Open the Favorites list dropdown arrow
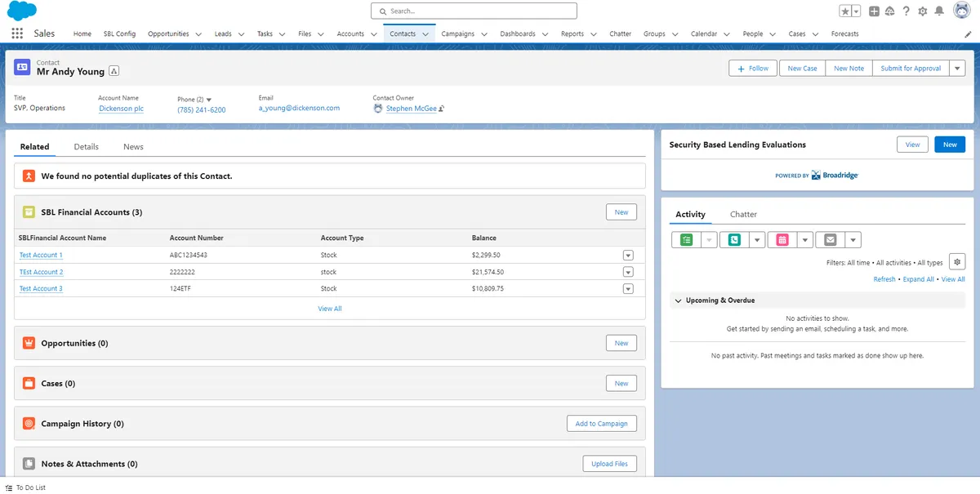The height and width of the screenshot is (494, 980). point(856,11)
